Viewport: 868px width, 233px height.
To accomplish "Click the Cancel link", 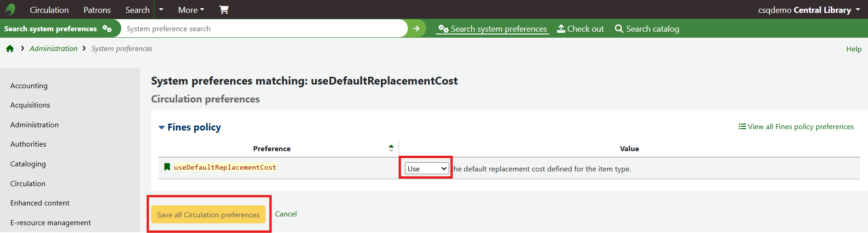I will [286, 214].
